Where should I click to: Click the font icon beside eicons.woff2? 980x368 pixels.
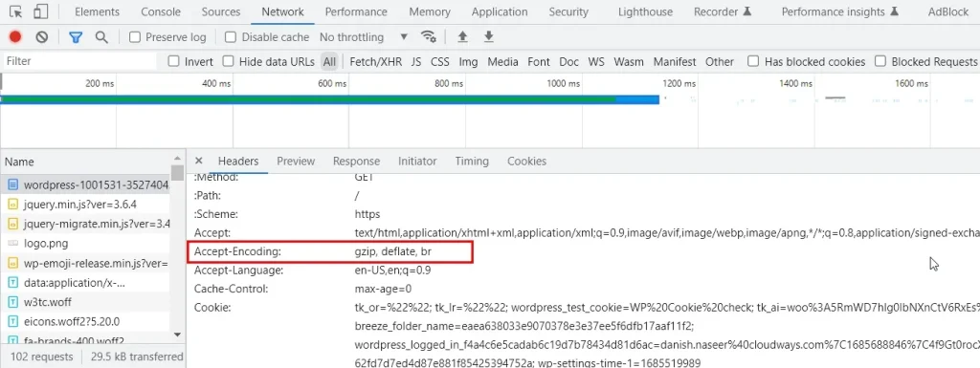pyautogui.click(x=13, y=322)
